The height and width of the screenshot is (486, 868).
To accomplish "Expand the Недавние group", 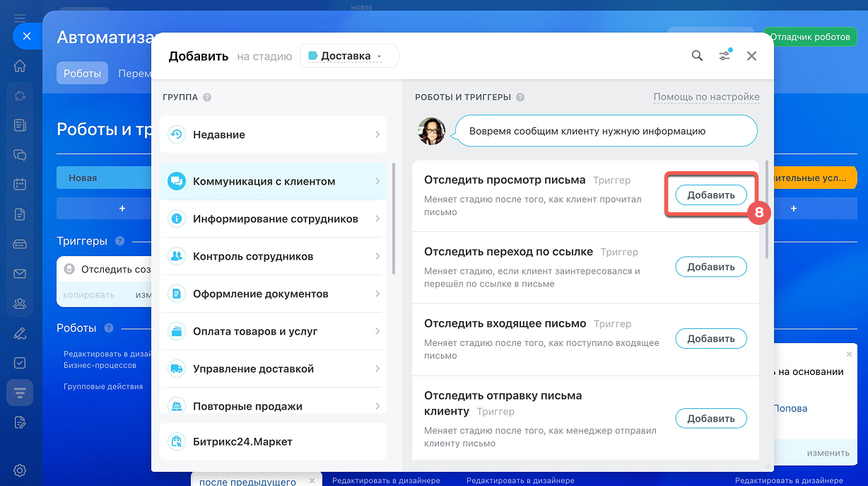I will click(273, 134).
